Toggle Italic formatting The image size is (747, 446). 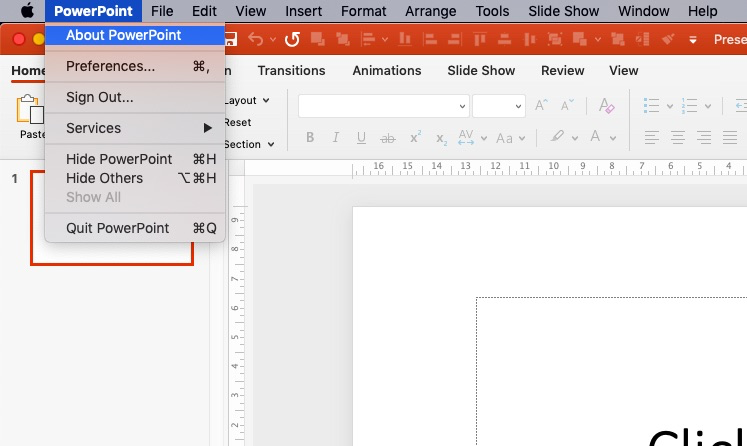click(x=335, y=138)
